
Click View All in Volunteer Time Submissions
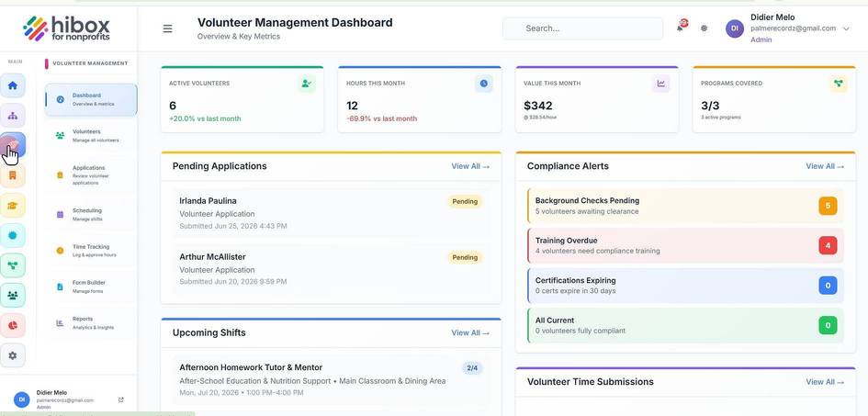825,382
